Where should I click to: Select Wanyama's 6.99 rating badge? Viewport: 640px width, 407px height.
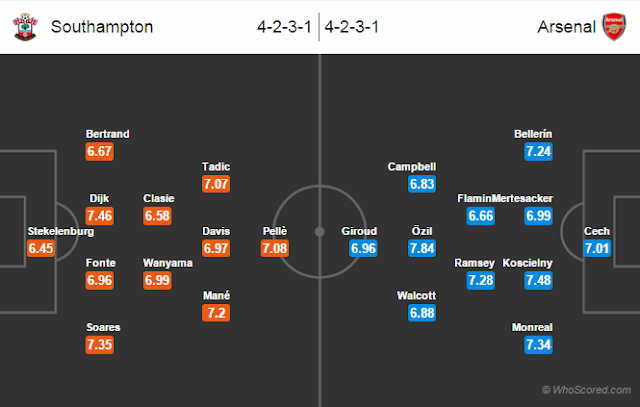point(157,280)
